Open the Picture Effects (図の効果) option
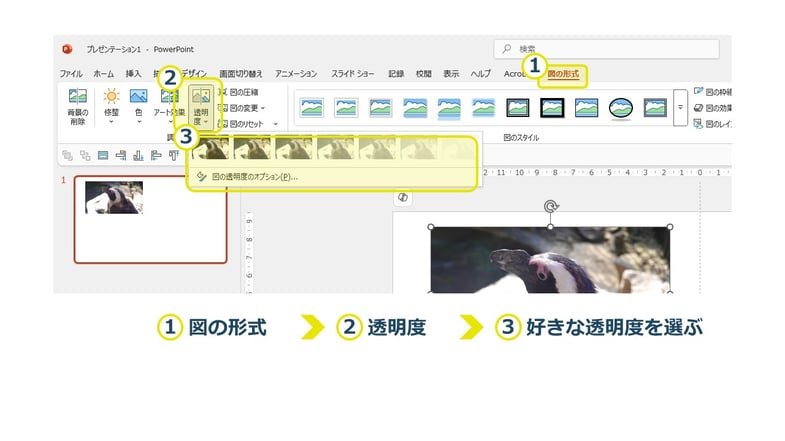Viewport: 785px width, 441px height. (x=712, y=108)
